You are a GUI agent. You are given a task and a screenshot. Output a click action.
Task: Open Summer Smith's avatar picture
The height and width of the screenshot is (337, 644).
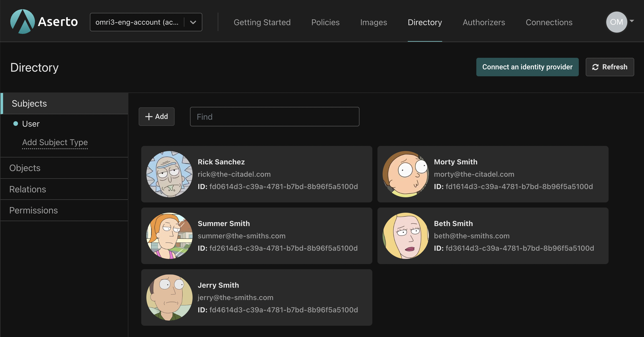(169, 236)
